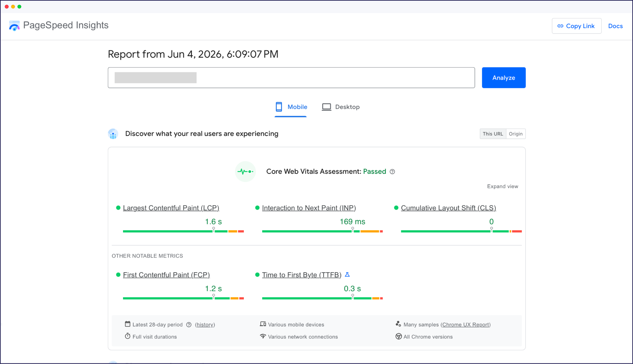Open First Contentful Paint (FCP) link

coord(166,275)
